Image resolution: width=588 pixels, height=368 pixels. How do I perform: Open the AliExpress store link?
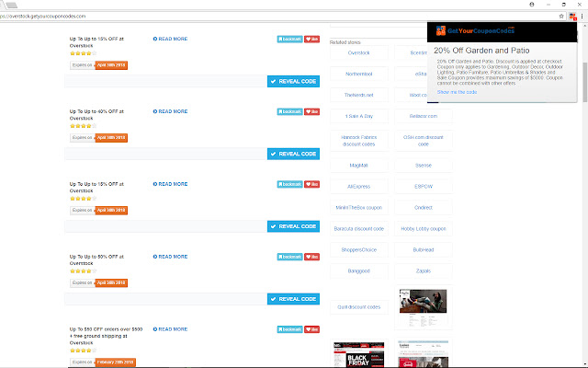[x=359, y=186]
